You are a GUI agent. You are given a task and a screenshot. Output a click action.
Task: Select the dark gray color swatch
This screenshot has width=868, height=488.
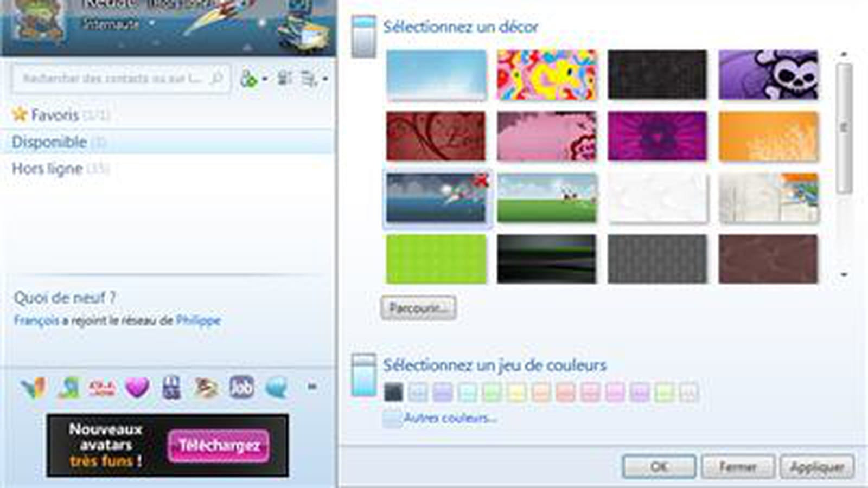click(x=393, y=392)
